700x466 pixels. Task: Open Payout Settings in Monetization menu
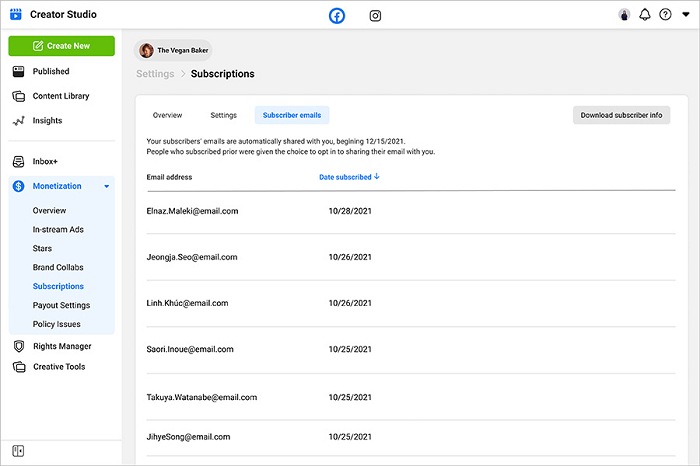[x=61, y=305]
